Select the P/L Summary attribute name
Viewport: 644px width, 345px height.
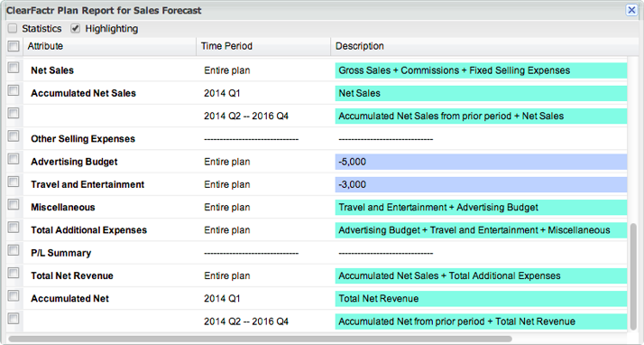click(60, 253)
